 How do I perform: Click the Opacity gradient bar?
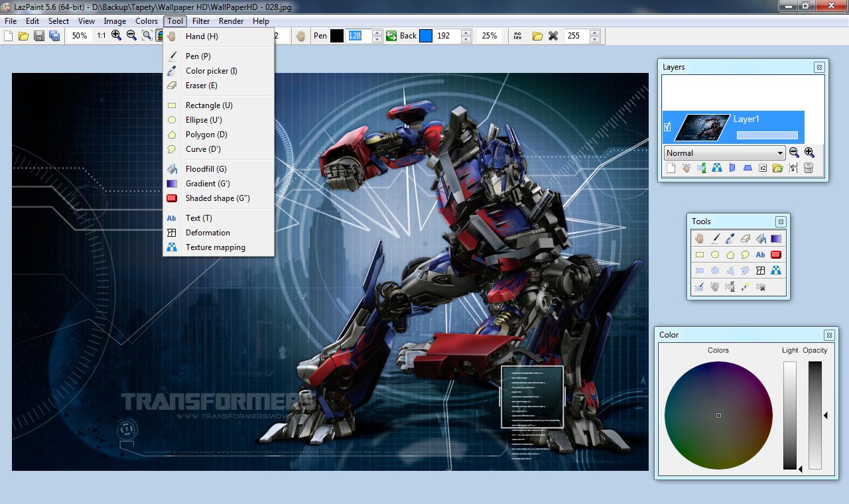pos(815,416)
